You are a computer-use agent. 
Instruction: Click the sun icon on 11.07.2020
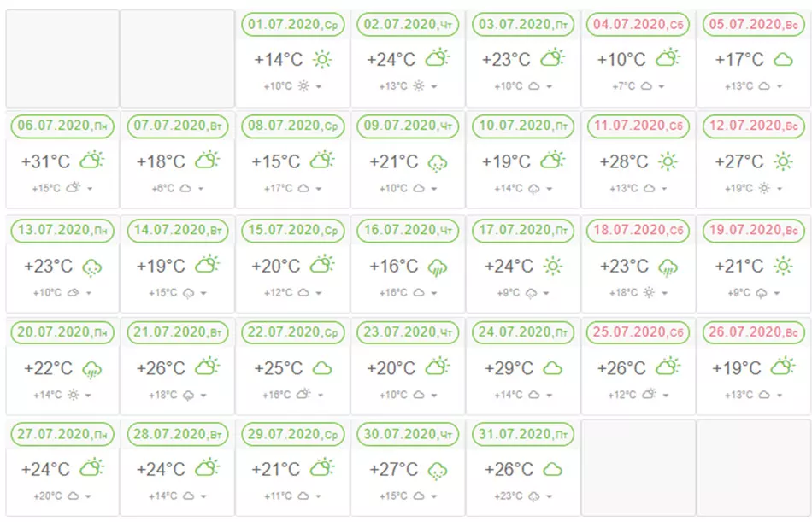coord(668,162)
